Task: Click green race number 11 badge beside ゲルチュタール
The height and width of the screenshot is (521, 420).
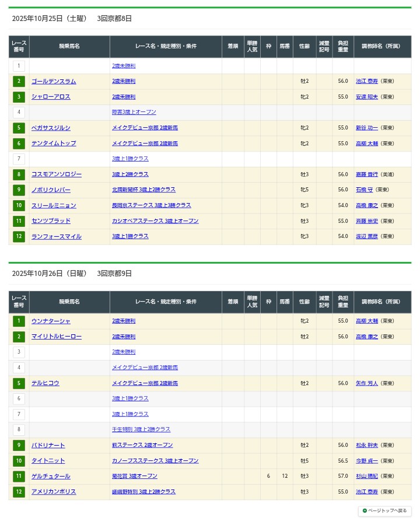Action: click(19, 476)
